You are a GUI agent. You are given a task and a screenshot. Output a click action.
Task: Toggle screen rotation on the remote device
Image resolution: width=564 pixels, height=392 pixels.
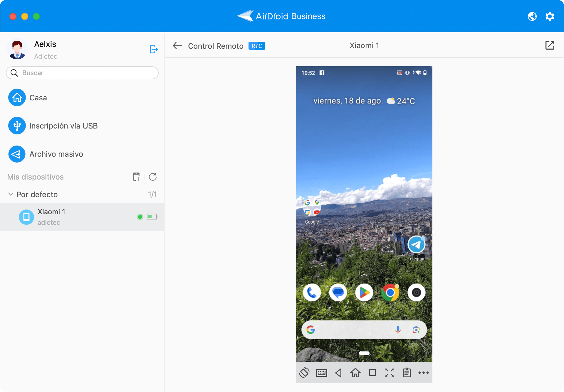click(x=305, y=373)
